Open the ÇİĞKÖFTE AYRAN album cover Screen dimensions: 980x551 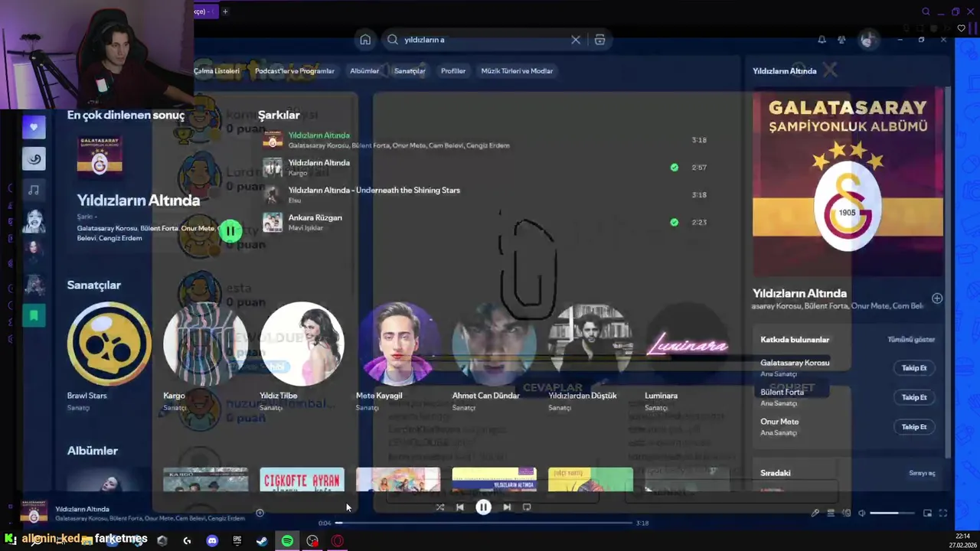(302, 480)
